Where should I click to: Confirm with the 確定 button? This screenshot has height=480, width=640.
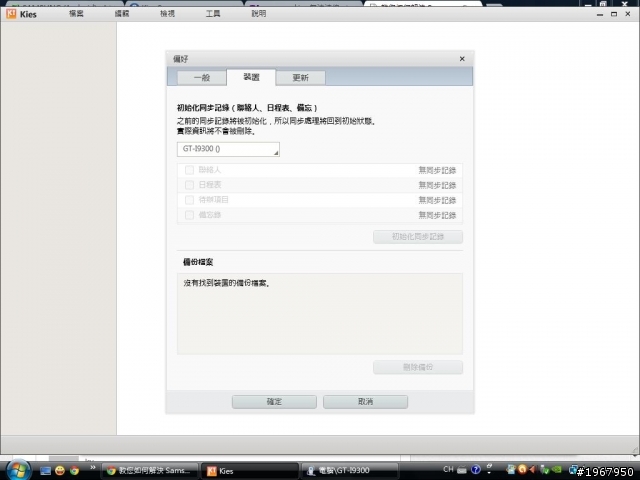[274, 402]
